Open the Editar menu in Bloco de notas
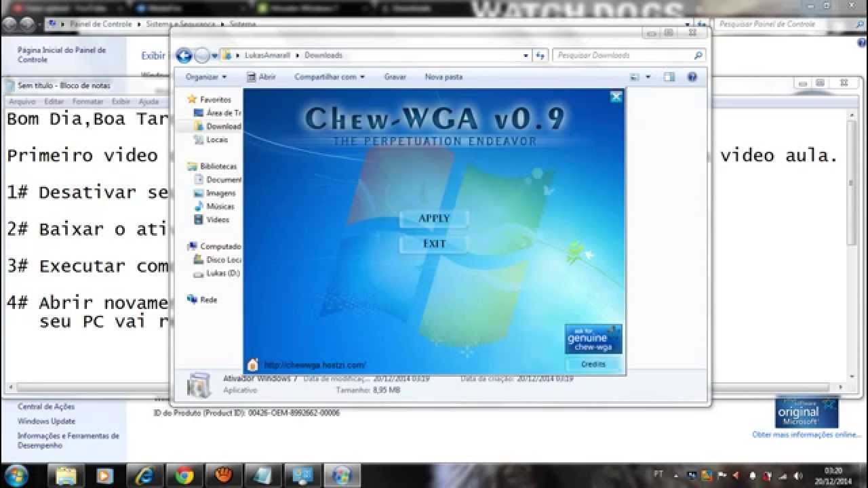Viewport: 868px width, 488px height. 54,102
